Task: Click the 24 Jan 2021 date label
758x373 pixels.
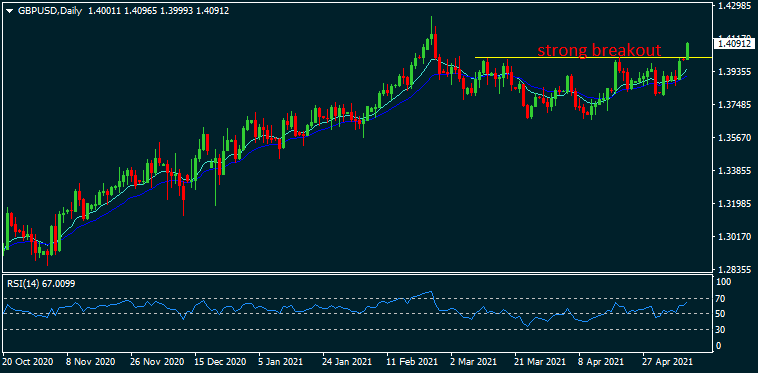Action: pyautogui.click(x=348, y=362)
